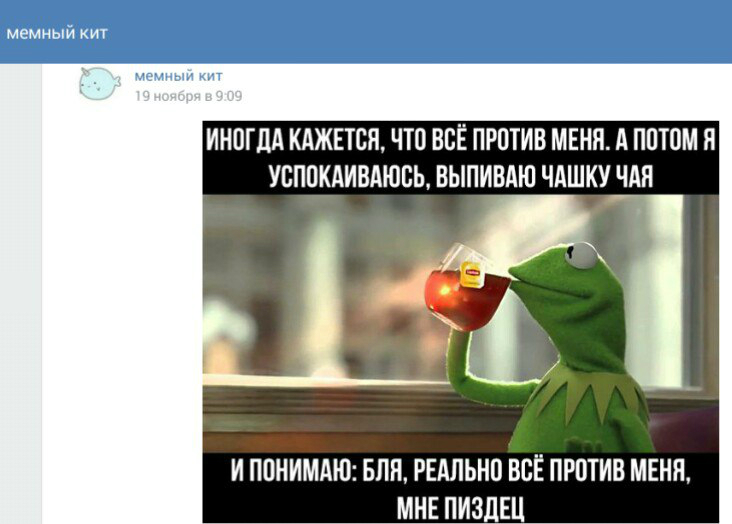This screenshot has height=524, width=732.
Task: Open the whale avatar of the group
Action: (99, 84)
